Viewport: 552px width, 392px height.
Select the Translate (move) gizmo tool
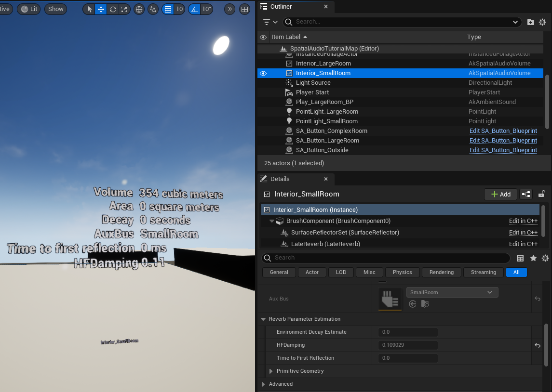pyautogui.click(x=101, y=9)
